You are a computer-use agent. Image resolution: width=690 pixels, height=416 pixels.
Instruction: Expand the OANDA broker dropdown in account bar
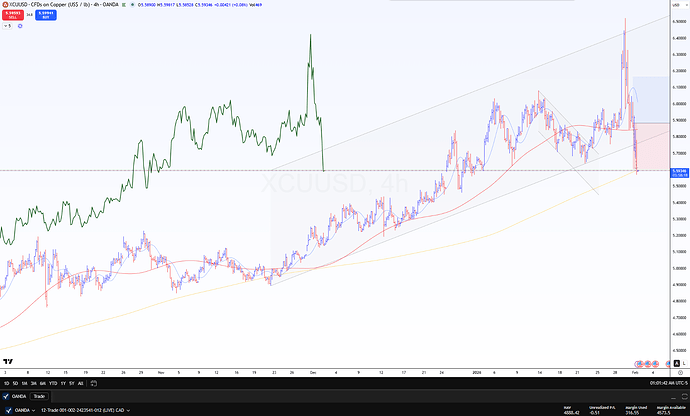(25, 410)
